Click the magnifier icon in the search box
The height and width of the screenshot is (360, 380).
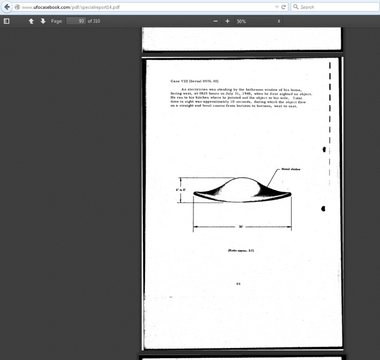click(295, 7)
